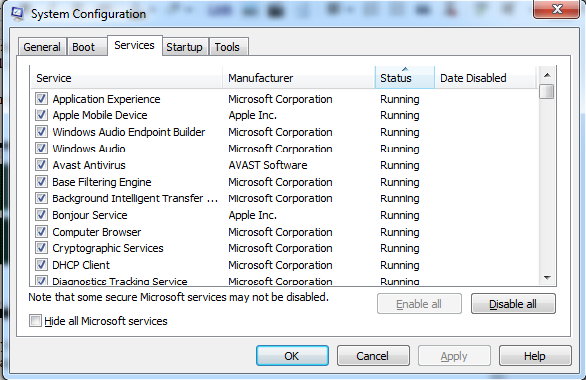Switch to the Startup tab

pos(185,47)
